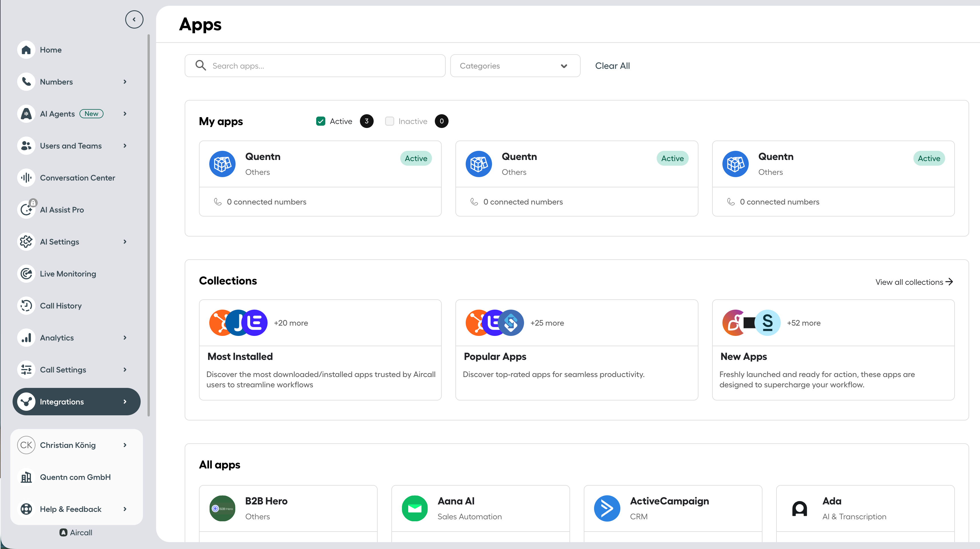Click the search magnifier icon
The image size is (980, 549).
pyautogui.click(x=200, y=65)
